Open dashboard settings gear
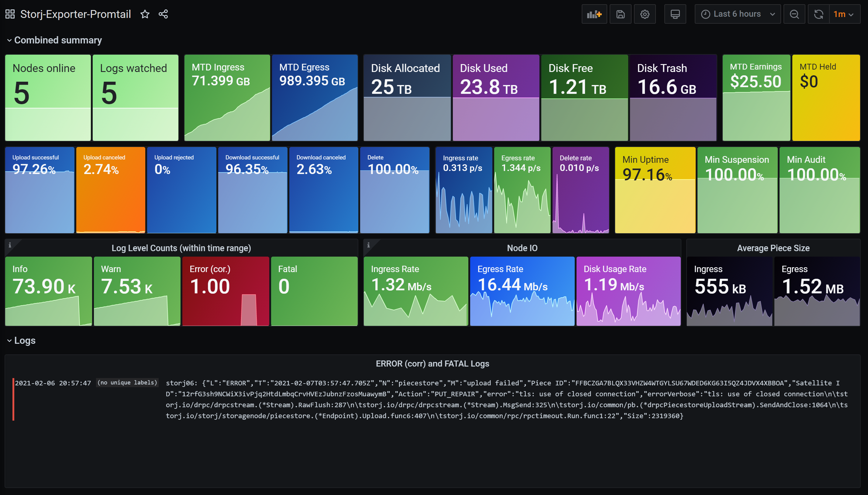This screenshot has width=868, height=495. click(645, 14)
